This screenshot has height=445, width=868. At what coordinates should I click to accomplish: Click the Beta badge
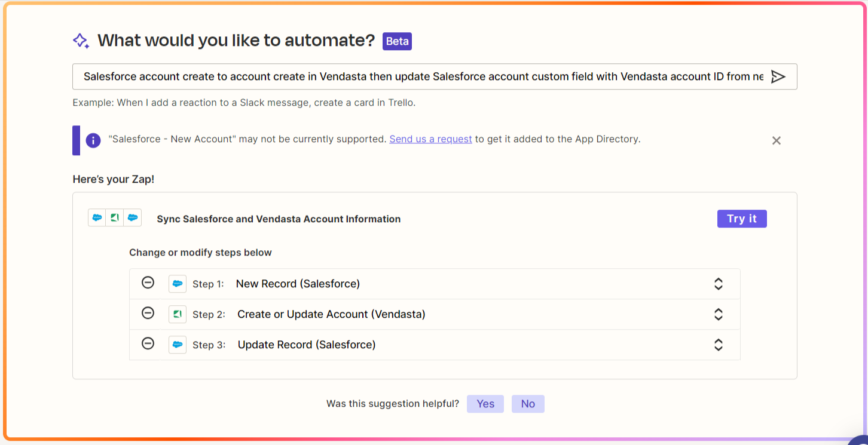[398, 41]
